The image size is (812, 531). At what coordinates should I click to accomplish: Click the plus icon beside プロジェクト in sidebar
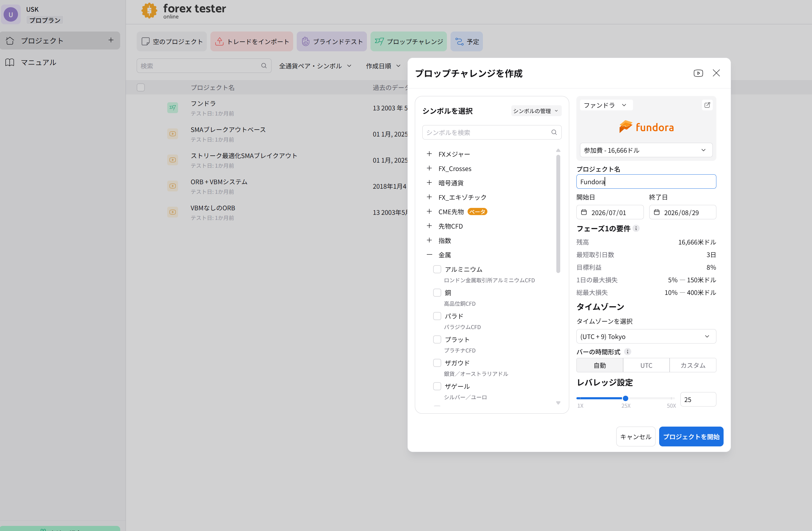point(111,40)
